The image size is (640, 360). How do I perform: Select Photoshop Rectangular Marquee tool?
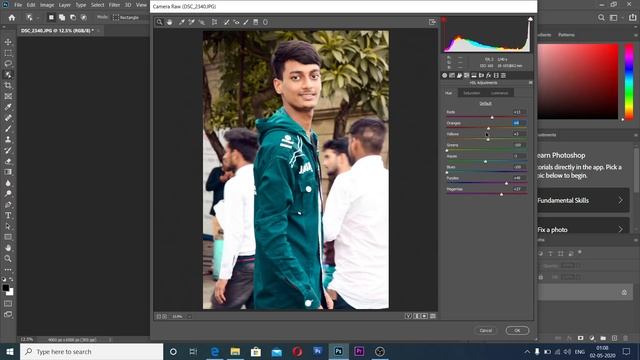[x=8, y=53]
